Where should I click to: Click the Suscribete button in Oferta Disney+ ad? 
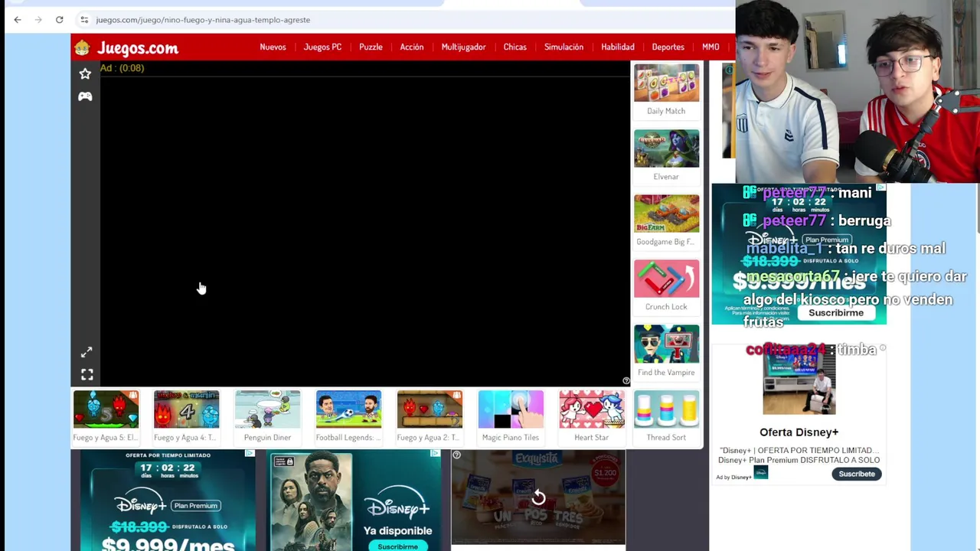[857, 474]
